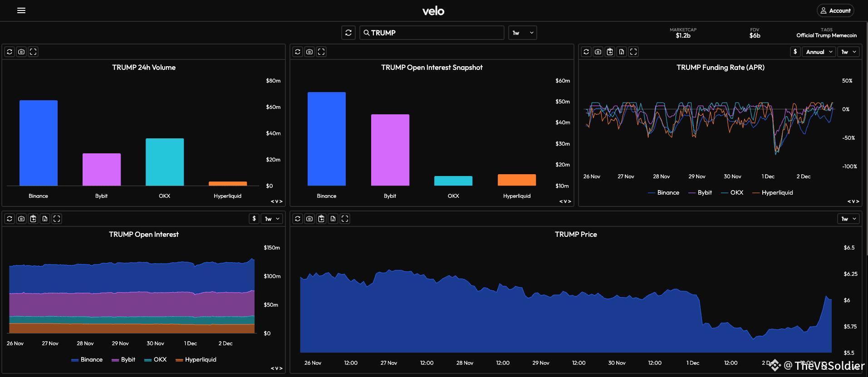Copy TRUMP Price chart data to clipboard
868x377 pixels.
(x=321, y=219)
